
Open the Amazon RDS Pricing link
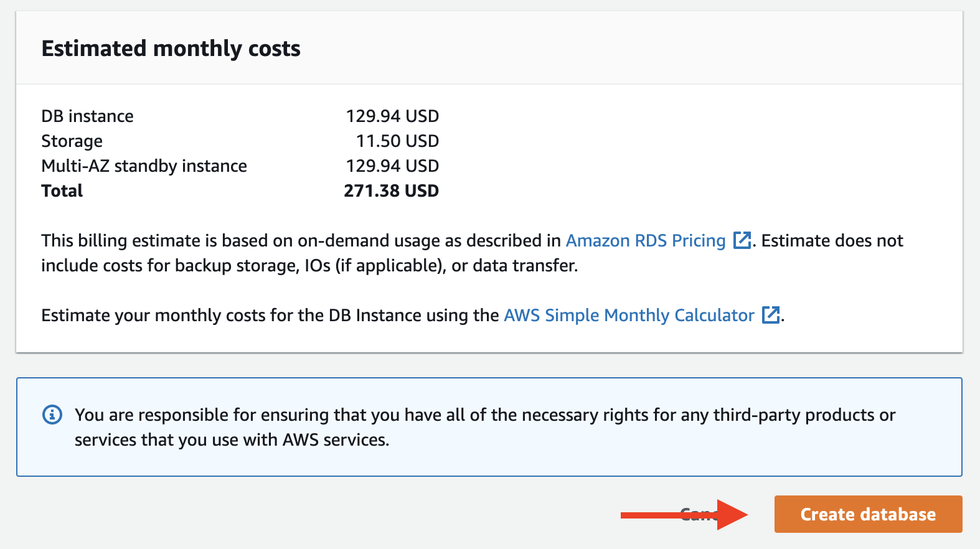[644, 240]
